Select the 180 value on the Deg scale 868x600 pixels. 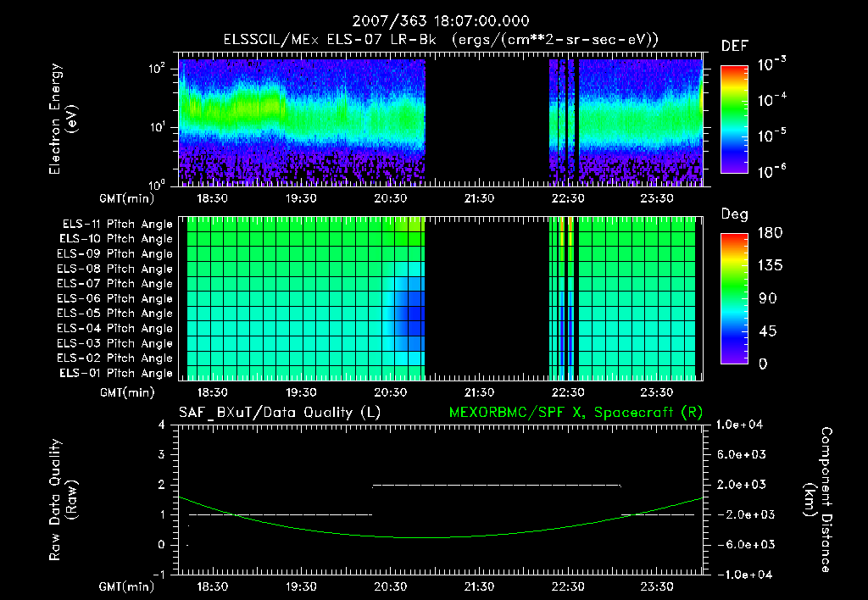[770, 233]
